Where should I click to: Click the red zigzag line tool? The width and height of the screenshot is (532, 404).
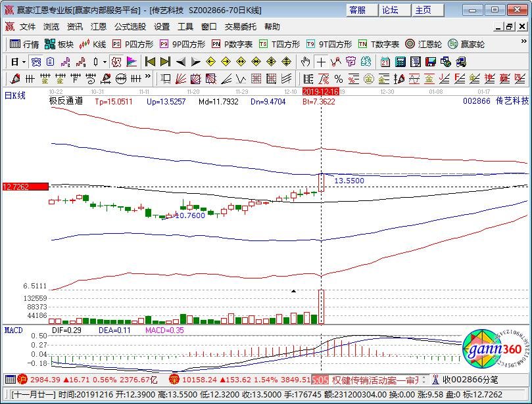pos(336,62)
